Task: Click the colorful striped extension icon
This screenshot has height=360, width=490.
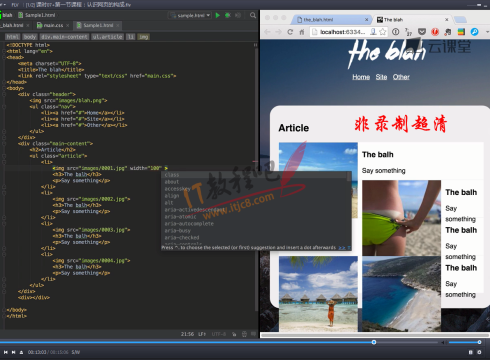Action: coord(461,32)
